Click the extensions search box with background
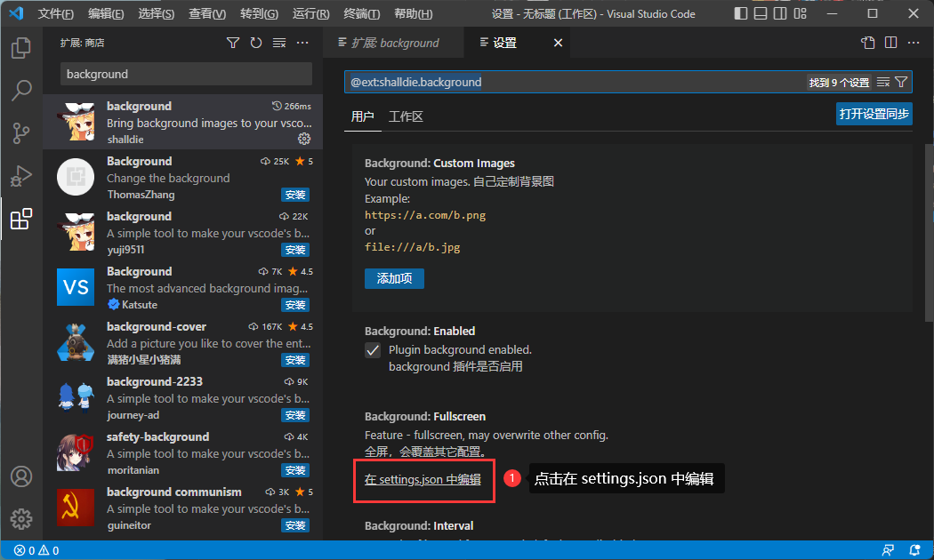 [186, 74]
